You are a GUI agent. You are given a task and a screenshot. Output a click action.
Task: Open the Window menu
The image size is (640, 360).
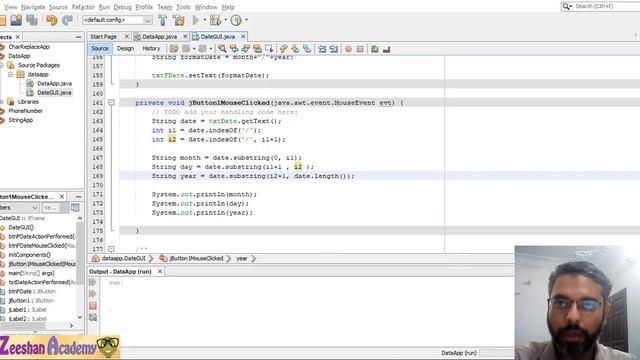click(x=206, y=7)
